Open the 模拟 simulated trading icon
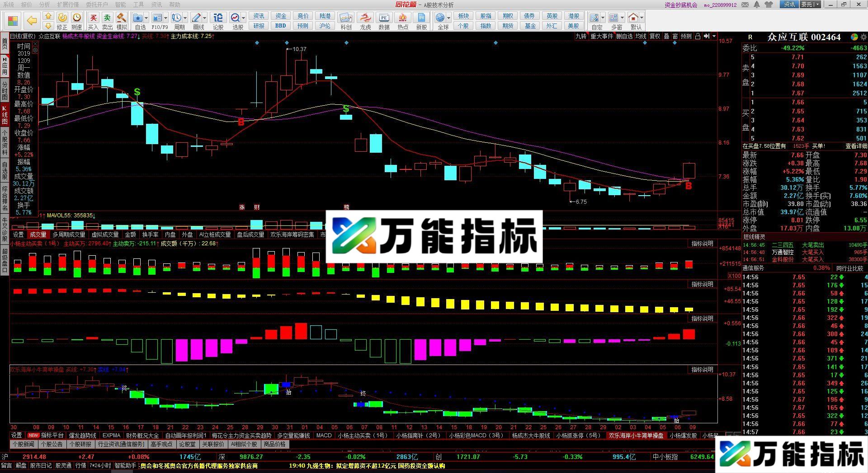This screenshot has height=473, width=868. pos(121,18)
